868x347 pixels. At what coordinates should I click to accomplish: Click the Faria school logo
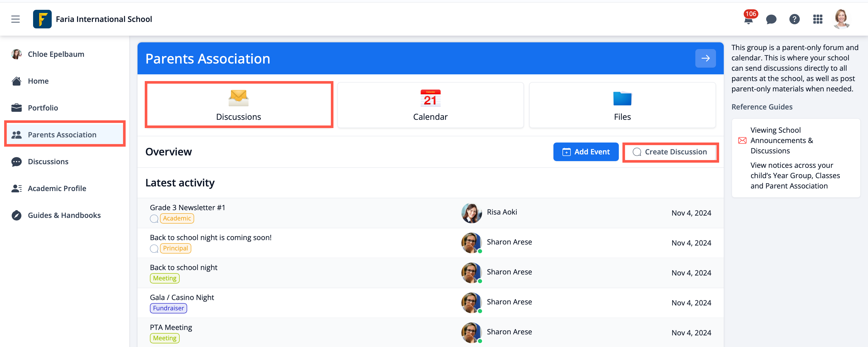coord(42,19)
